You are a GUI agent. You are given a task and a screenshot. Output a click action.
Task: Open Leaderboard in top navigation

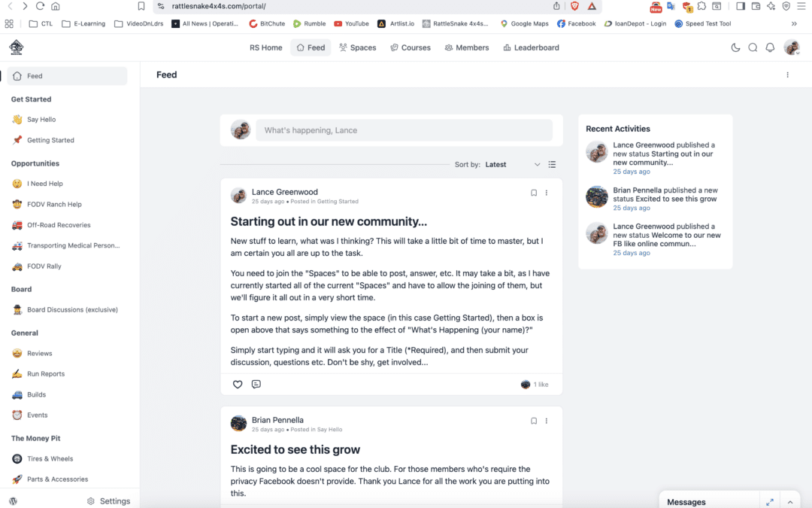(532, 47)
